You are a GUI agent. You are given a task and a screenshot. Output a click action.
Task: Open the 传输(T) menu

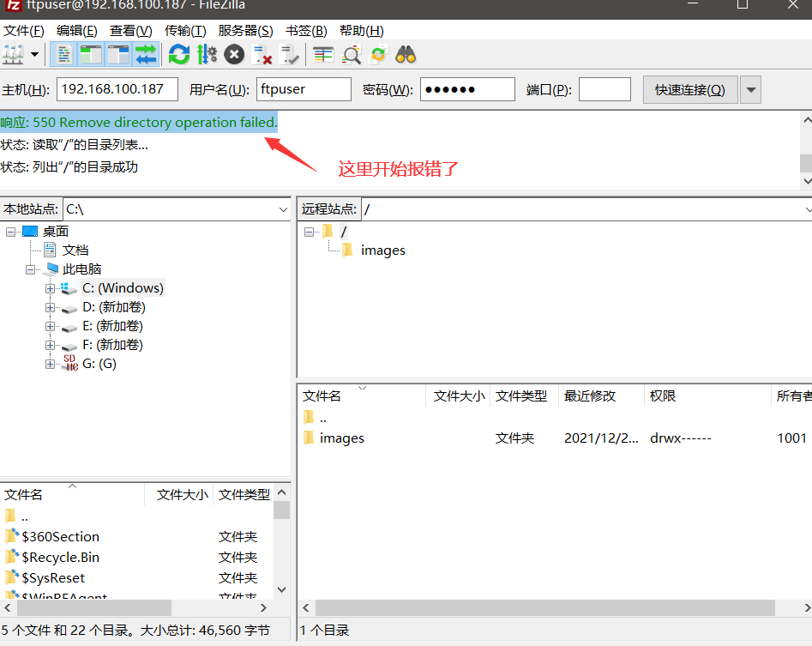click(185, 31)
